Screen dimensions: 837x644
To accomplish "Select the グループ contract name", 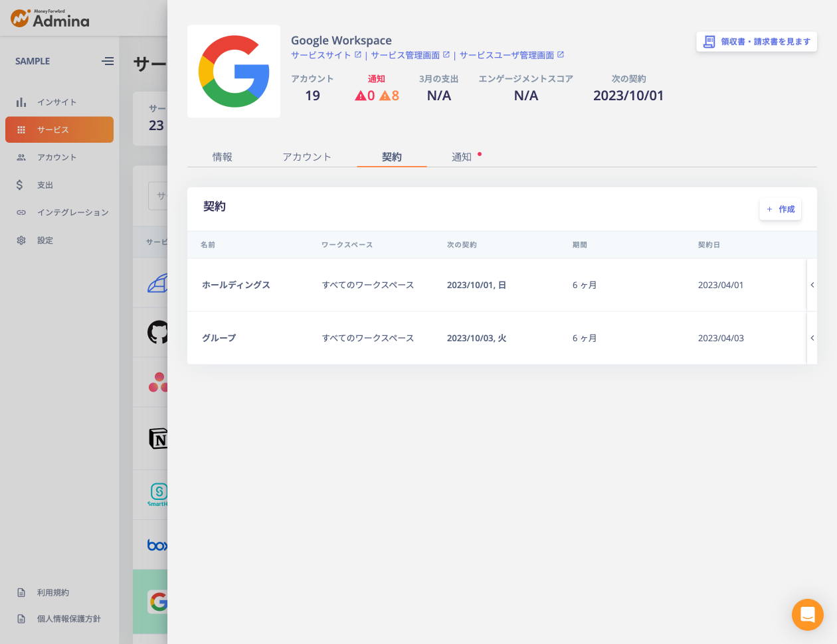I will click(x=219, y=338).
